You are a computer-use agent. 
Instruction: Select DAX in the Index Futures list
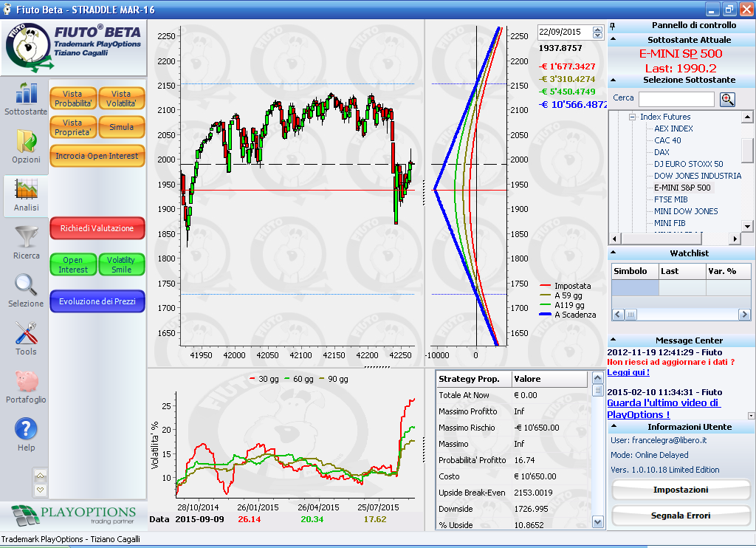pos(661,152)
